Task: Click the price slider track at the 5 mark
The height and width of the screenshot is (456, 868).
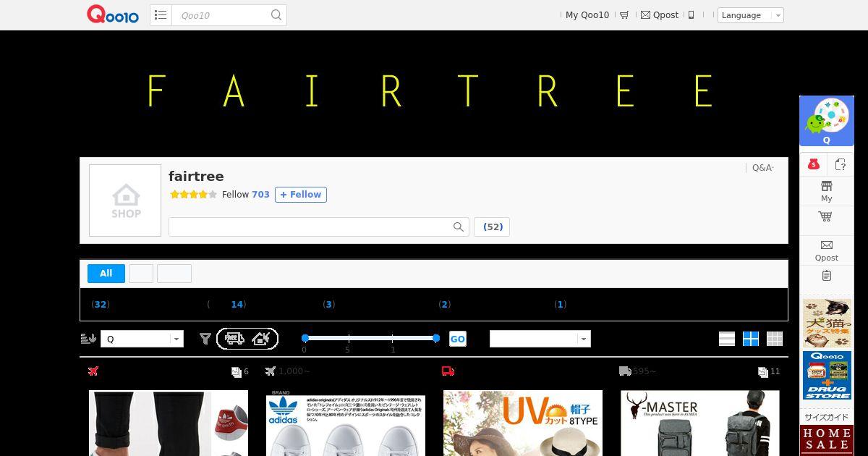Action: (x=349, y=338)
